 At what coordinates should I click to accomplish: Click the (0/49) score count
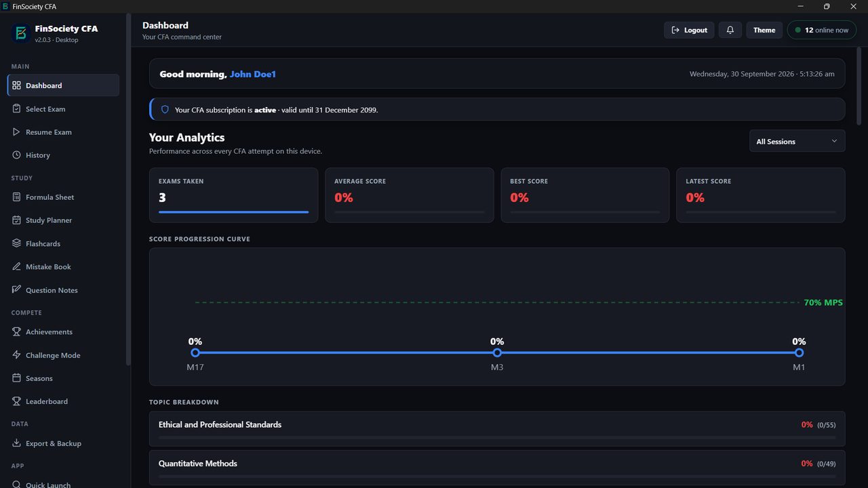pyautogui.click(x=827, y=464)
